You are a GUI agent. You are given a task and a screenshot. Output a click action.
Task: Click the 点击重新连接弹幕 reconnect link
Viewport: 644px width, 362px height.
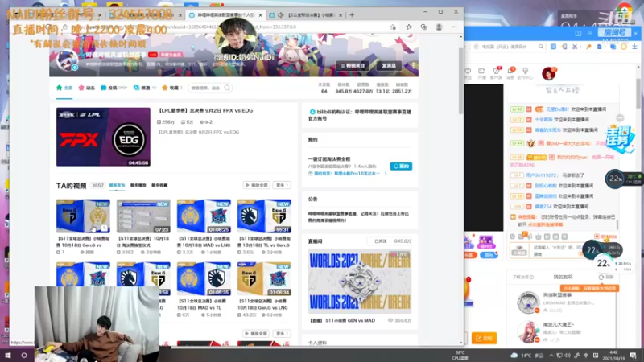tap(546, 224)
